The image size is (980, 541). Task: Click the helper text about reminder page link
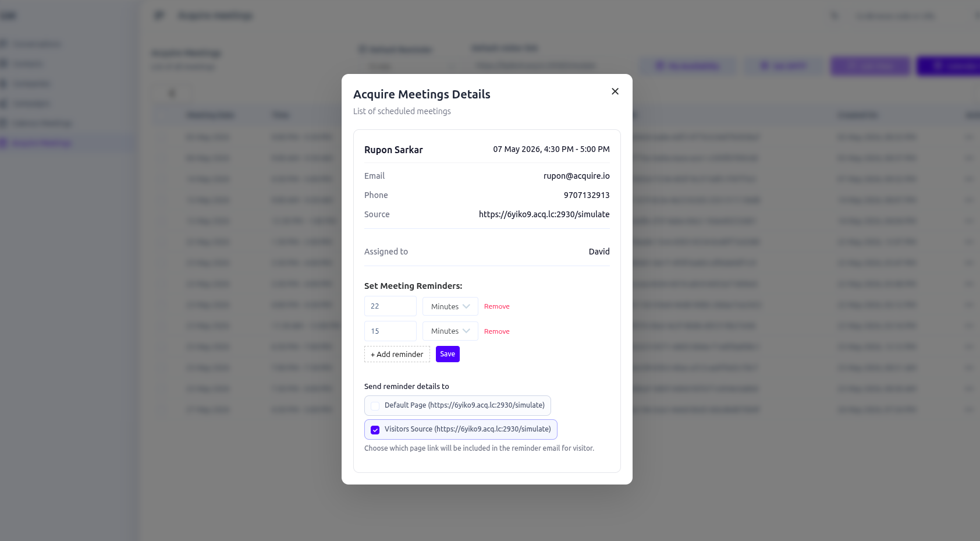479,448
